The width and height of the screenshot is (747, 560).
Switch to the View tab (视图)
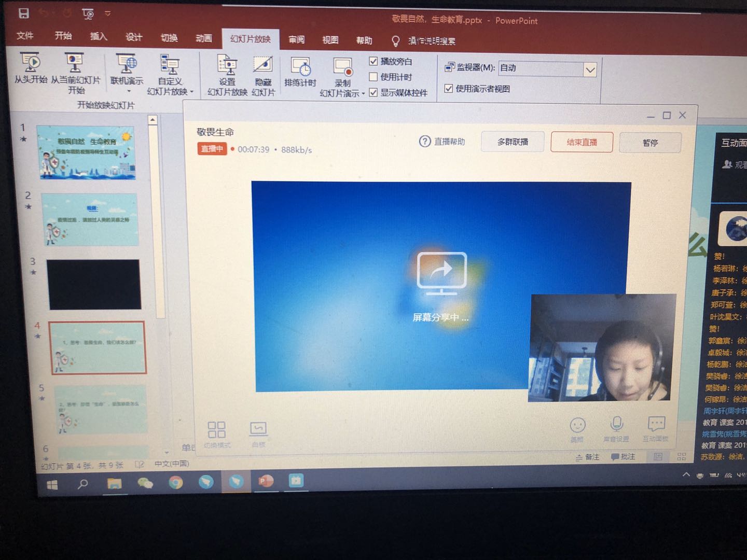click(330, 40)
